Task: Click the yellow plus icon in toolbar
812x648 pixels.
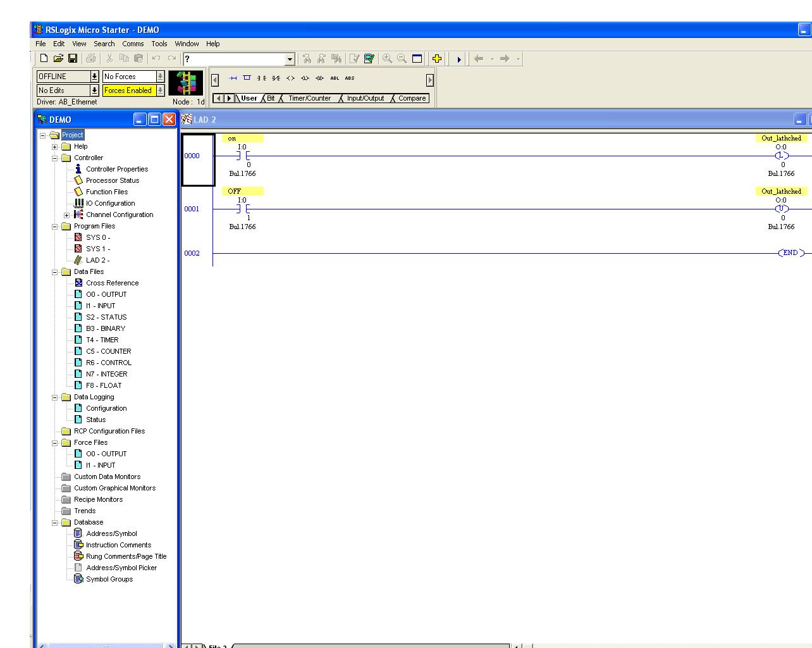Action: point(436,59)
